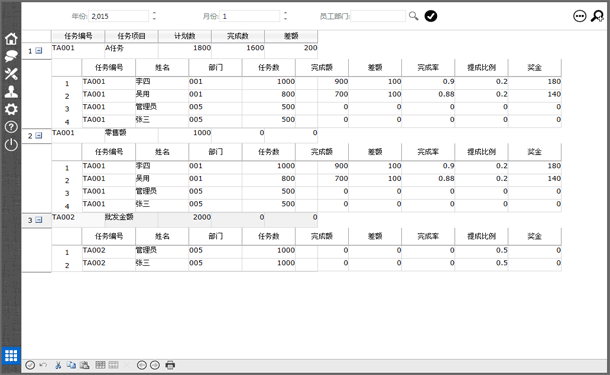Open the settings gear icon
The image size is (610, 375).
click(x=11, y=109)
